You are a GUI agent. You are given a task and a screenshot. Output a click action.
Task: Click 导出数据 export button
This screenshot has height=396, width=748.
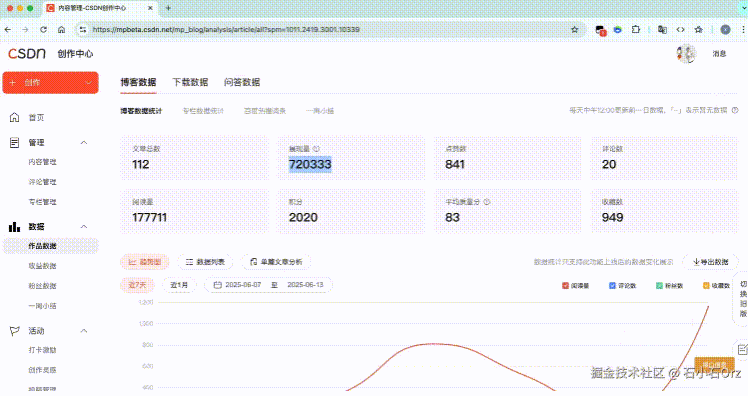[711, 261]
